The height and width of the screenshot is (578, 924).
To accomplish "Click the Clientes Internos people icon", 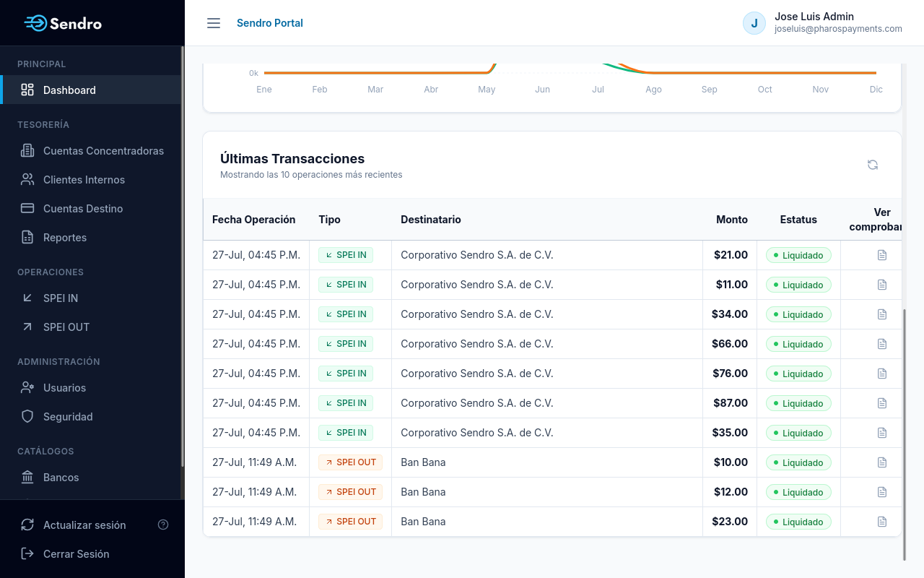I will (x=27, y=179).
